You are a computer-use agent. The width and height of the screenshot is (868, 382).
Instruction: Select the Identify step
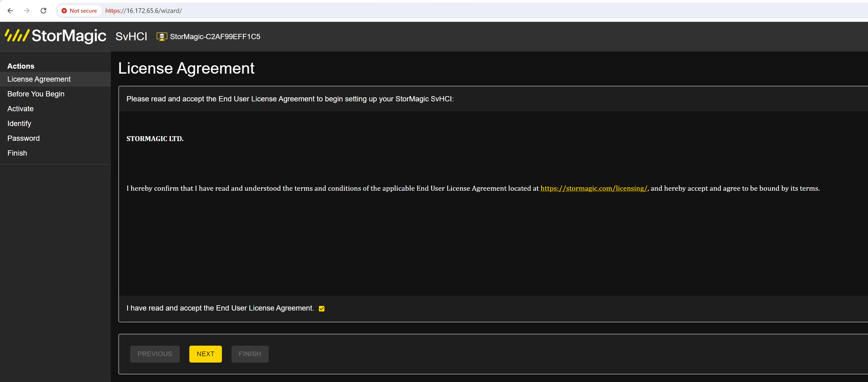[x=55, y=124]
